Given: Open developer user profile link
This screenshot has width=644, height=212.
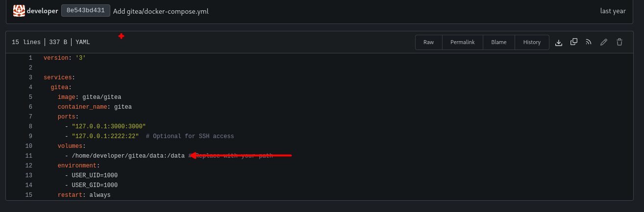Looking at the screenshot, I should (x=42, y=11).
